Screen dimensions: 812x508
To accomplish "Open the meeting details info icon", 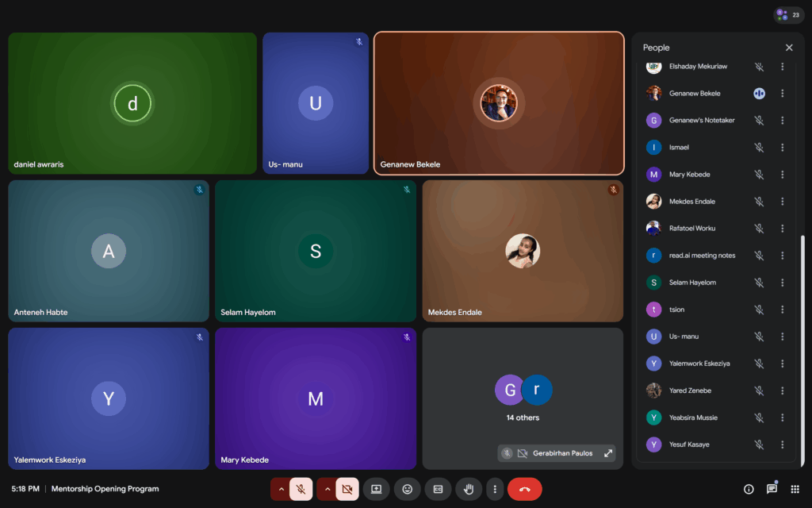I will (749, 489).
